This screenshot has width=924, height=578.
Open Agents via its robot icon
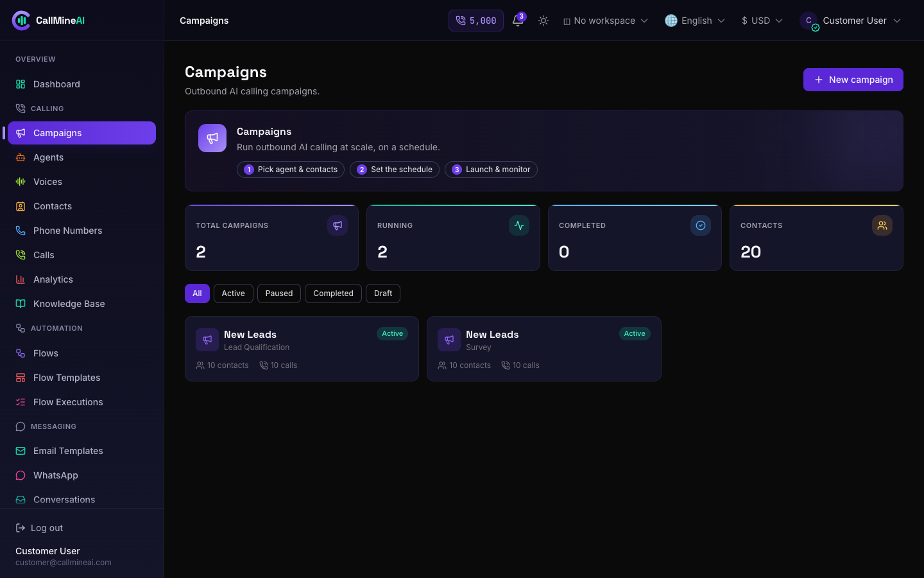[21, 157]
